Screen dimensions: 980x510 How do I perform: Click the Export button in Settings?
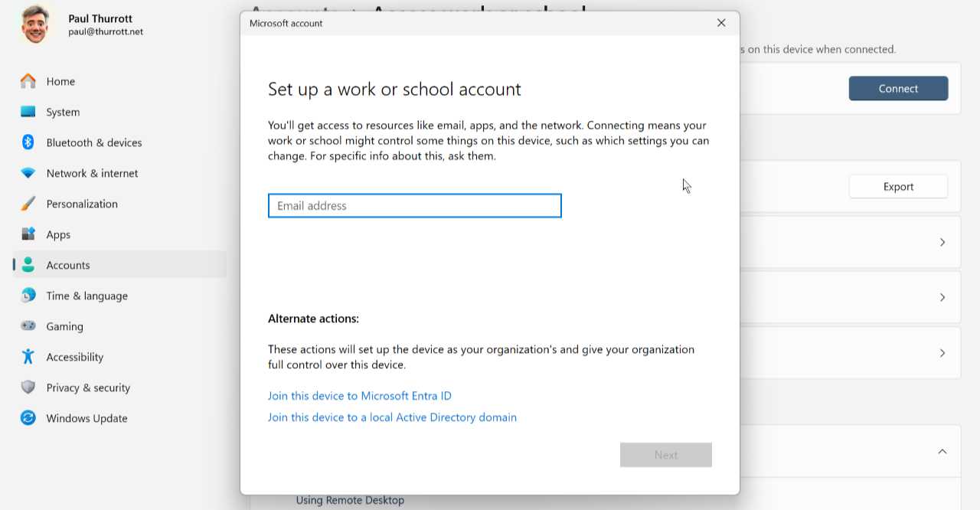(898, 187)
